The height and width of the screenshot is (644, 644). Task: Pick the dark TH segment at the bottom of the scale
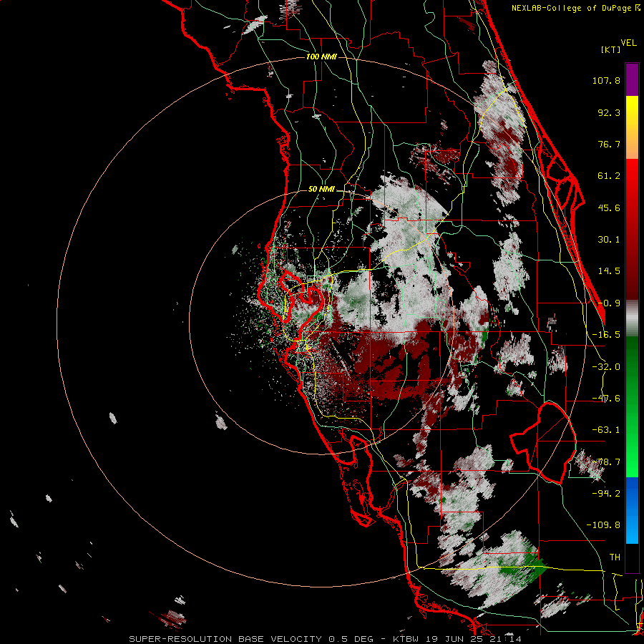632,557
